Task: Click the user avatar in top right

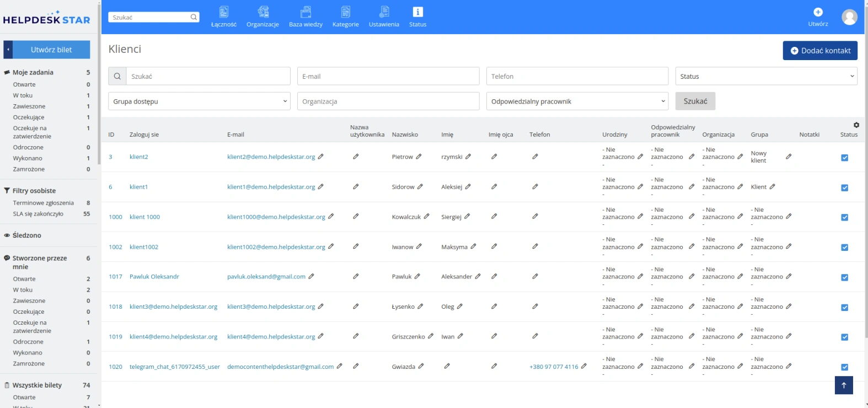Action: coord(849,17)
